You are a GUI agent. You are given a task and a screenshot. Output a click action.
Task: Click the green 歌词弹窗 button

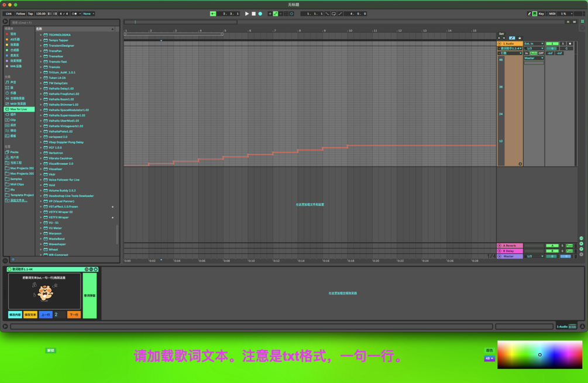(x=90, y=295)
